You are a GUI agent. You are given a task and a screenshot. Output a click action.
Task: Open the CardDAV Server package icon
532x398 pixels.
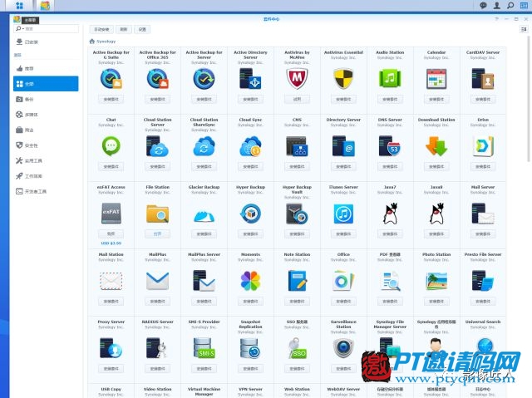[x=483, y=79]
